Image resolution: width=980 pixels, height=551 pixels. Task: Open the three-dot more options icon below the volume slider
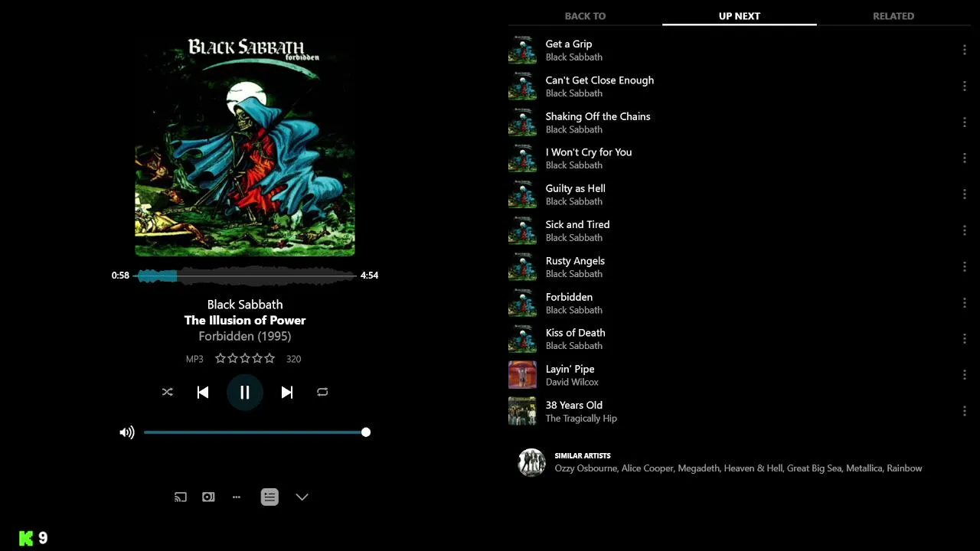(x=237, y=497)
